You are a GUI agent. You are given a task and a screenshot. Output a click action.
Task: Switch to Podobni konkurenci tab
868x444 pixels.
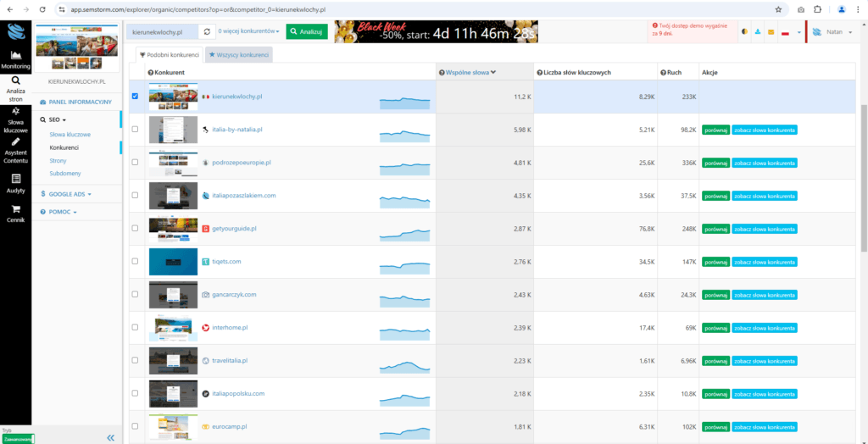[170, 55]
